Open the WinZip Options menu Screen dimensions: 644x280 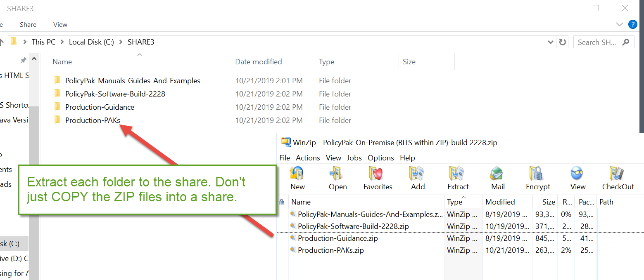(381, 158)
